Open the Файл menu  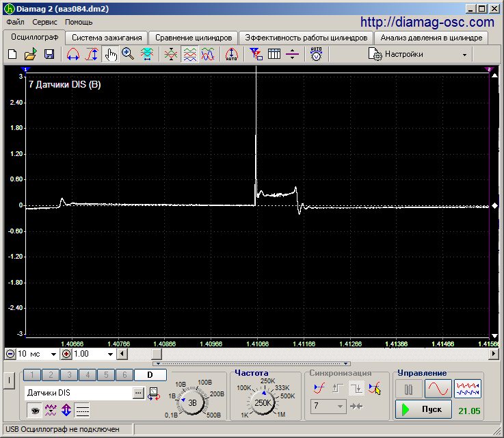click(15, 22)
